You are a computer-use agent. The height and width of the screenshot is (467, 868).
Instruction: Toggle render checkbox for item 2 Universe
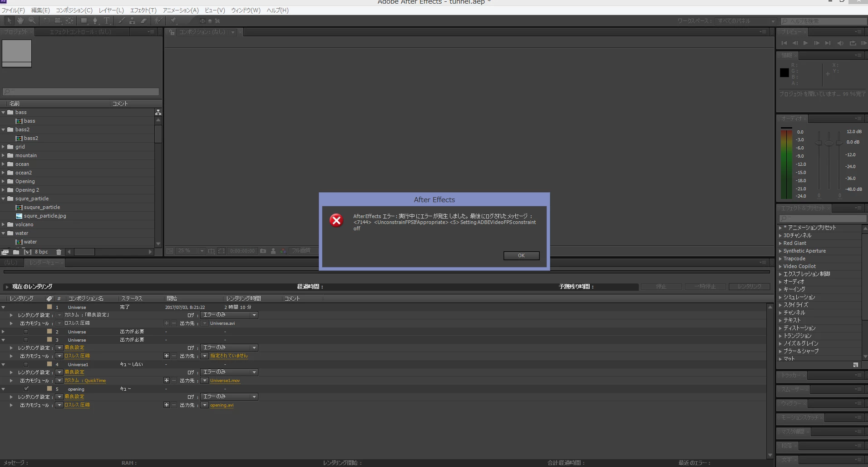tap(26, 332)
